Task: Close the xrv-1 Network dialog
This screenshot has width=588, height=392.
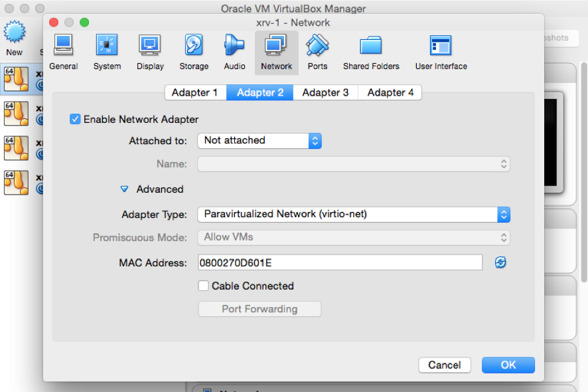Action: (x=54, y=23)
